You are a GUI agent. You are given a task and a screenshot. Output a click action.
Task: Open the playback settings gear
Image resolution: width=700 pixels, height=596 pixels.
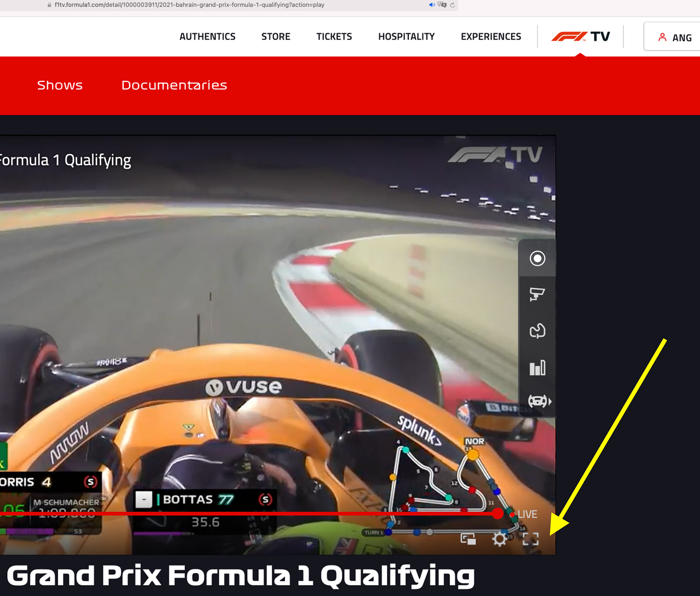(x=500, y=540)
